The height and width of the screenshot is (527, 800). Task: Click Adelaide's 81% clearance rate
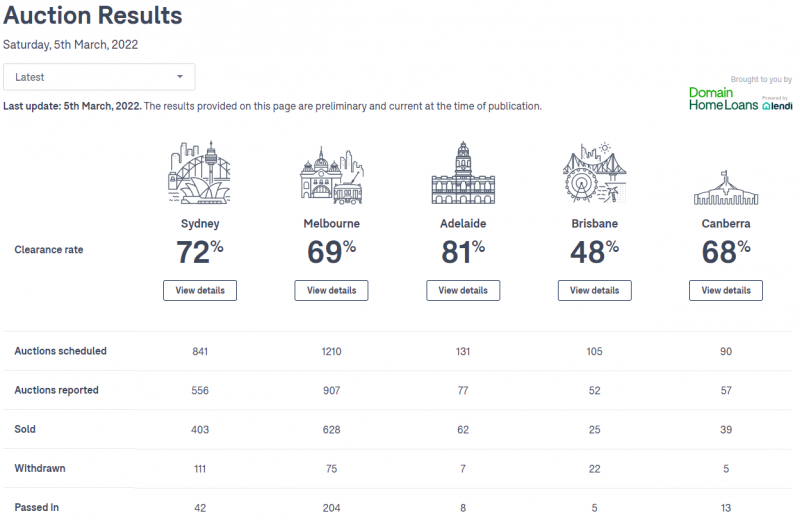click(463, 252)
